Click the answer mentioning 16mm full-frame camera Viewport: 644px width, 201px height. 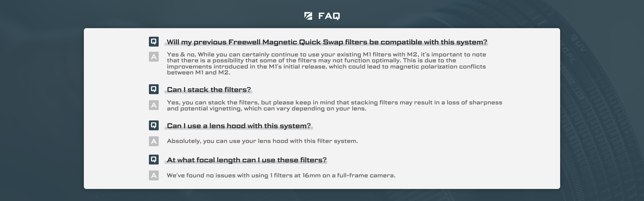pyautogui.click(x=281, y=176)
